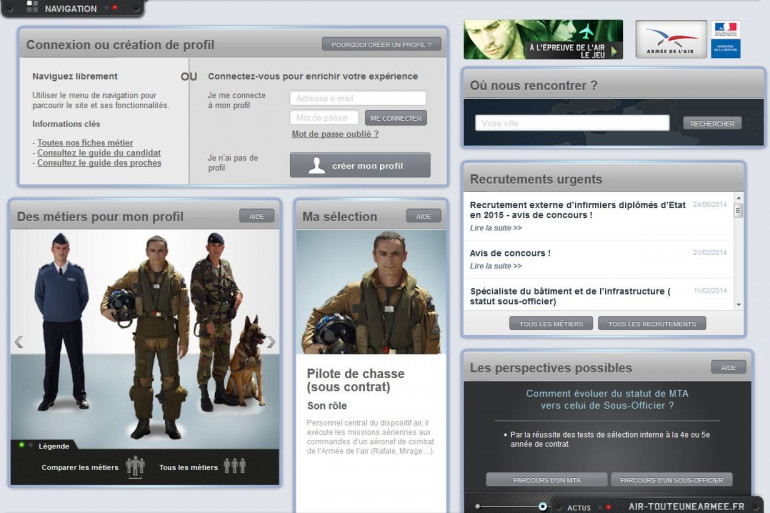Go to next job with right arrow
This screenshot has width=770, height=513.
click(271, 342)
